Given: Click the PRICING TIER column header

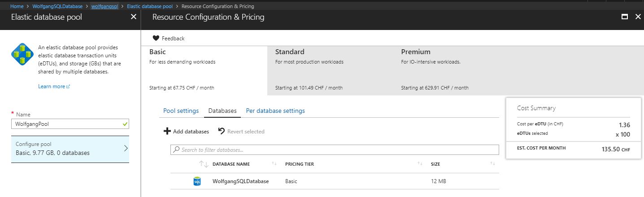Looking at the screenshot, I should (300, 164).
